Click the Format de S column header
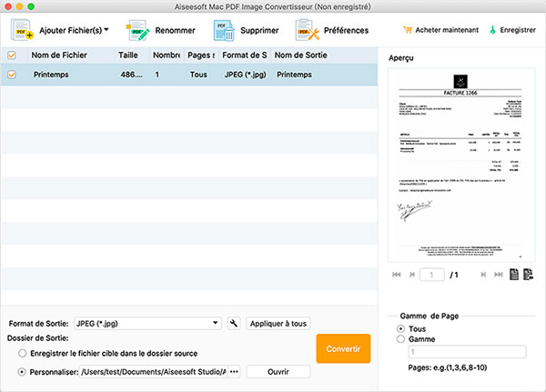The height and width of the screenshot is (392, 546). coord(245,55)
